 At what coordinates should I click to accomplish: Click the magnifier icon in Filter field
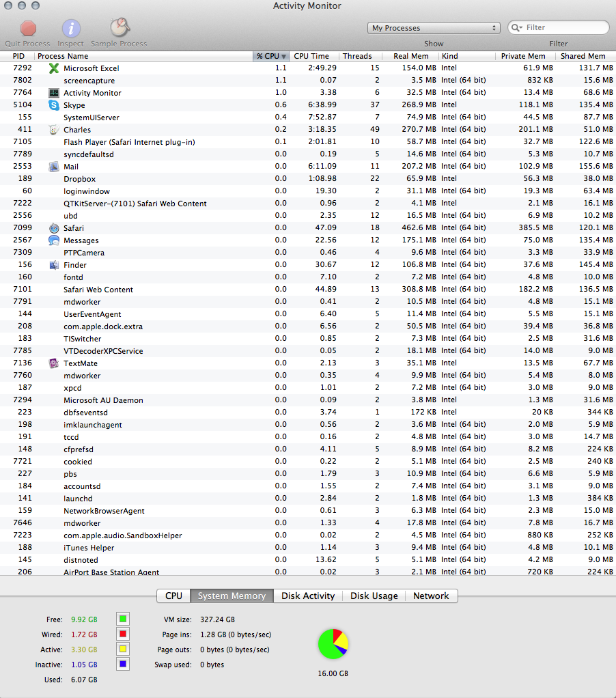pyautogui.click(x=517, y=27)
